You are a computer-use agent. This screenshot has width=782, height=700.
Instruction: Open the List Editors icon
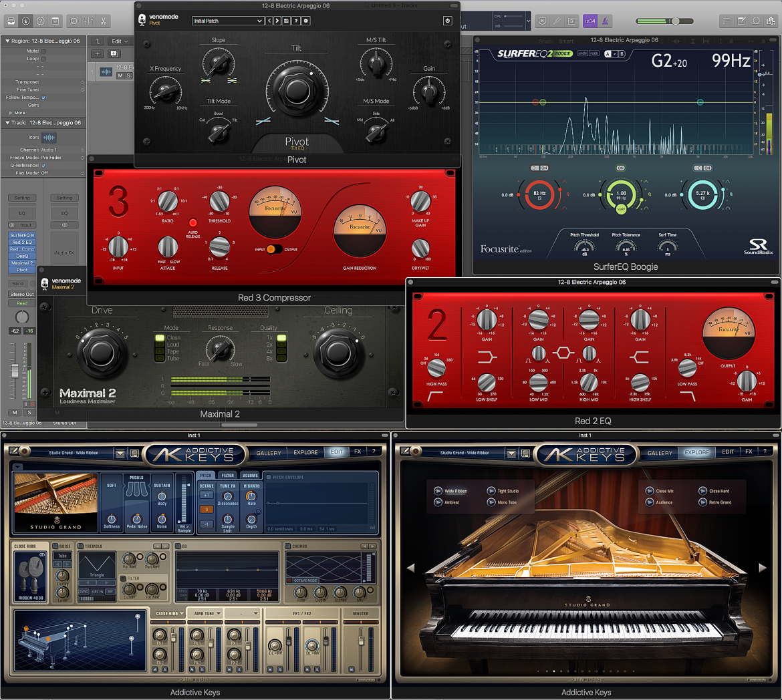pyautogui.click(x=727, y=21)
